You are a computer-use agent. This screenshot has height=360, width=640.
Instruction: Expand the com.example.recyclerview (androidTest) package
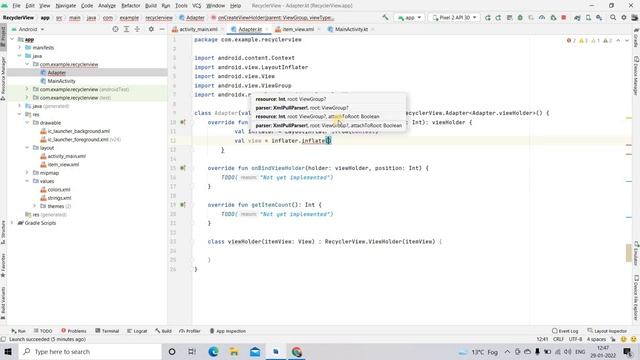tap(27, 89)
